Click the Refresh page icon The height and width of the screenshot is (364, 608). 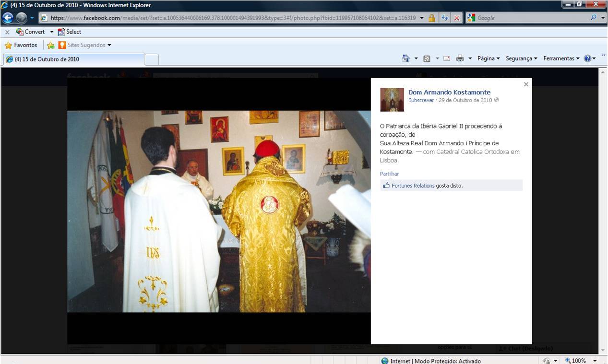tap(445, 18)
